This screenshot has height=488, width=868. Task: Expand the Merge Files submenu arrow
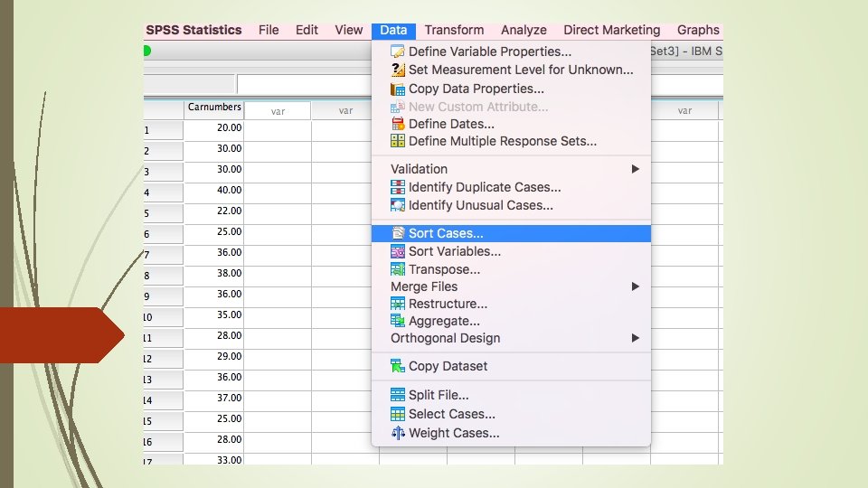tap(636, 286)
